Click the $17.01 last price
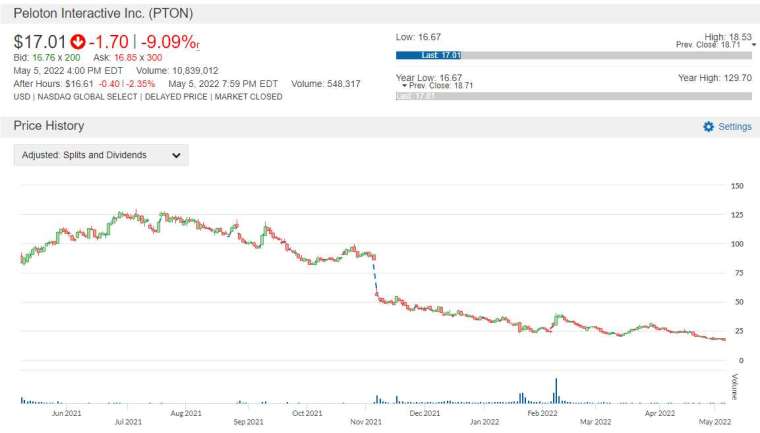The height and width of the screenshot is (433, 760). pyautogui.click(x=40, y=42)
